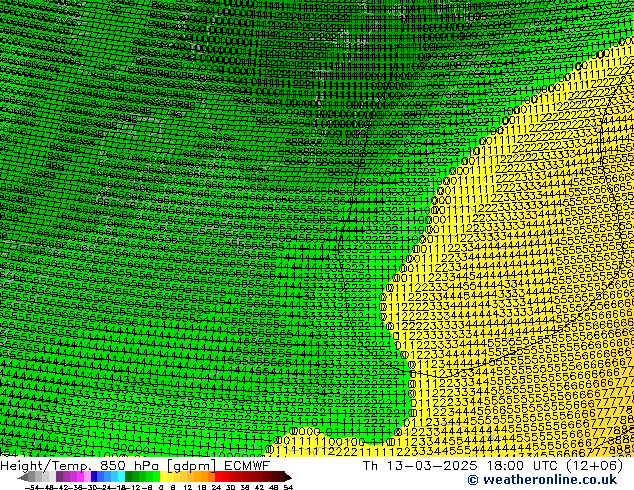Click the weatheronline.co.uk copyright link
This screenshot has width=634, height=490.
click(x=542, y=480)
